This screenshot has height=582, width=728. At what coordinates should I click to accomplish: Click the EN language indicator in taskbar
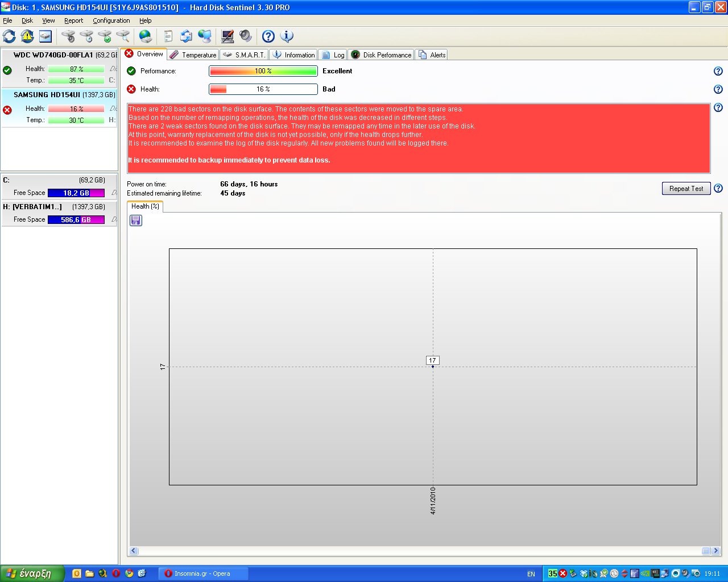click(x=531, y=574)
